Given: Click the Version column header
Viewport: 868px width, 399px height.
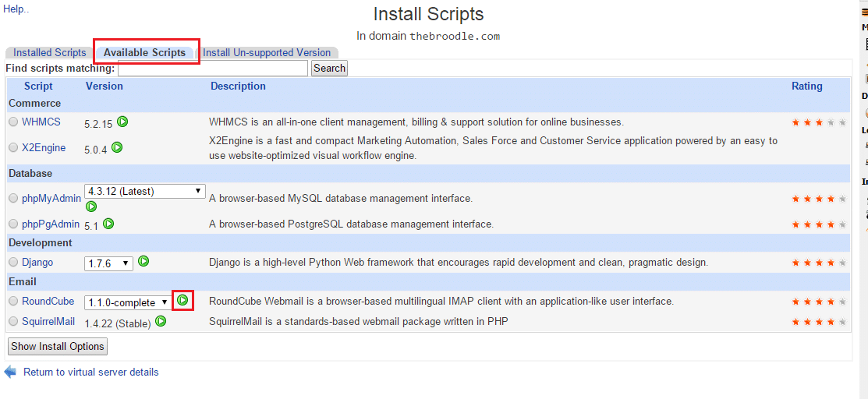Looking at the screenshot, I should pyautogui.click(x=105, y=86).
